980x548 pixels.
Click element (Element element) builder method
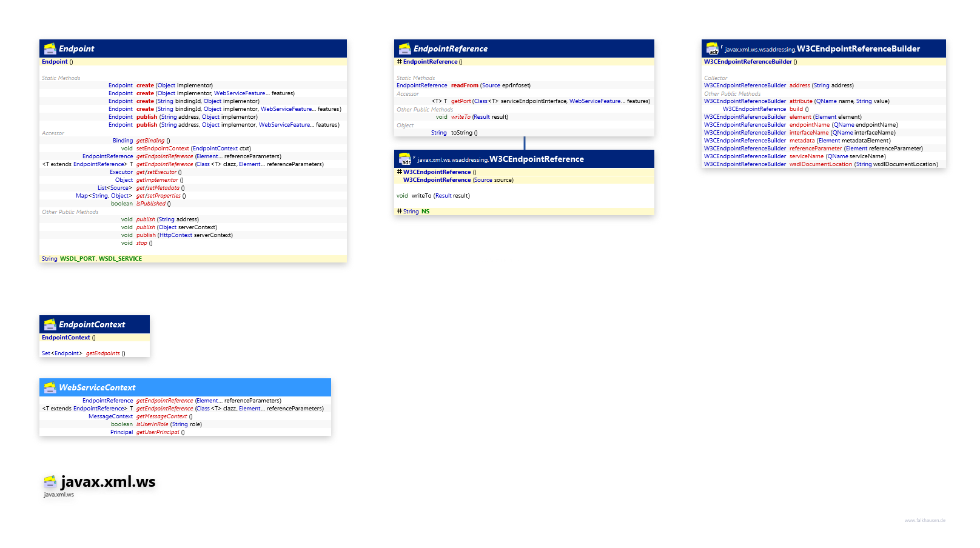tap(825, 117)
